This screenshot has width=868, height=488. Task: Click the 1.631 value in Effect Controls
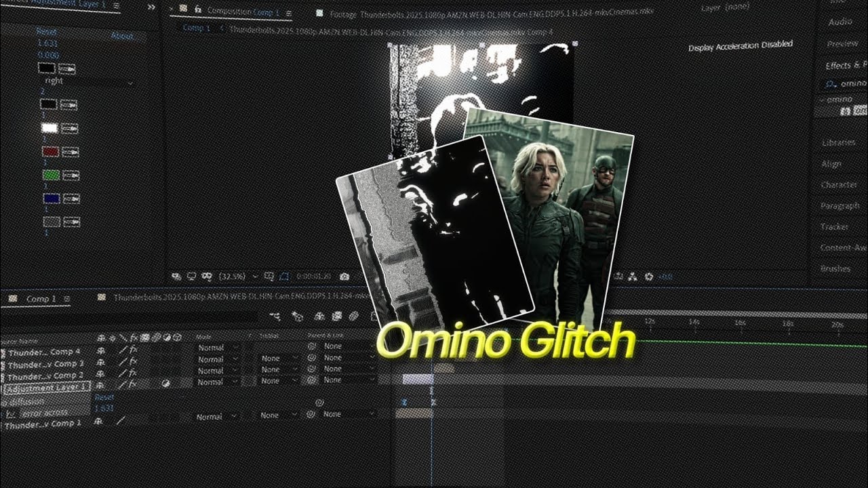coord(47,42)
